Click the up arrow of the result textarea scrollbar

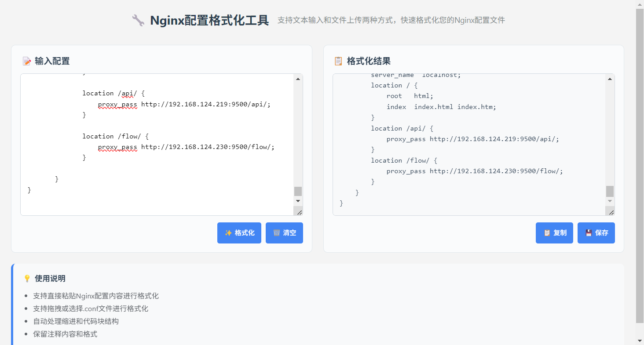pos(610,79)
